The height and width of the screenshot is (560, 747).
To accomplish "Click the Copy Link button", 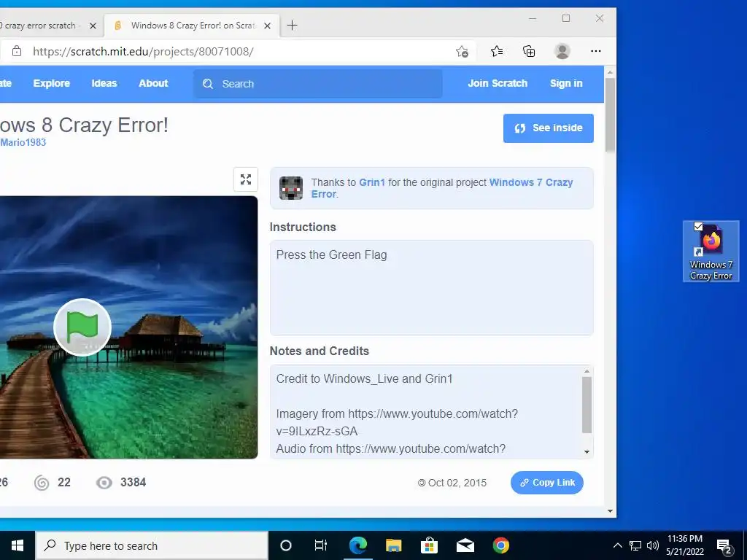I will (x=547, y=483).
